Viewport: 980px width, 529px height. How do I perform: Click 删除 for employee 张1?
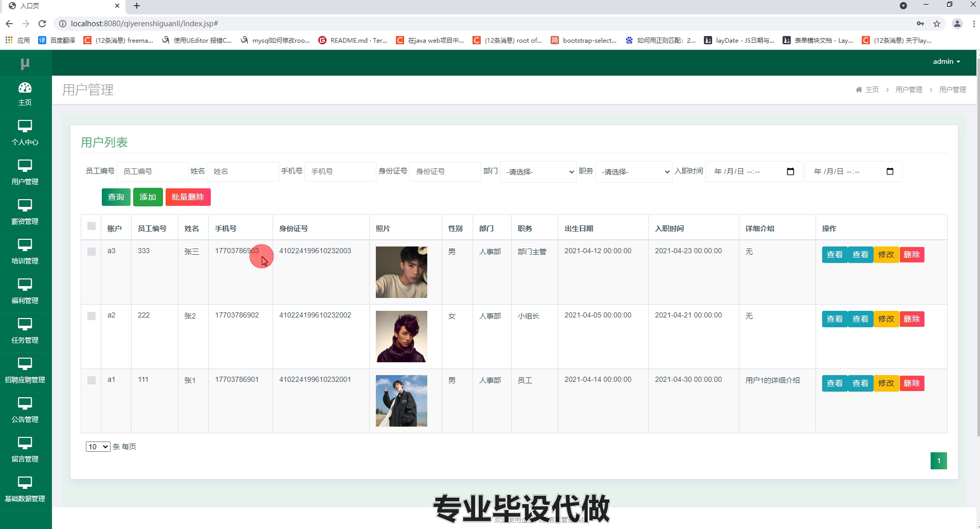point(912,383)
